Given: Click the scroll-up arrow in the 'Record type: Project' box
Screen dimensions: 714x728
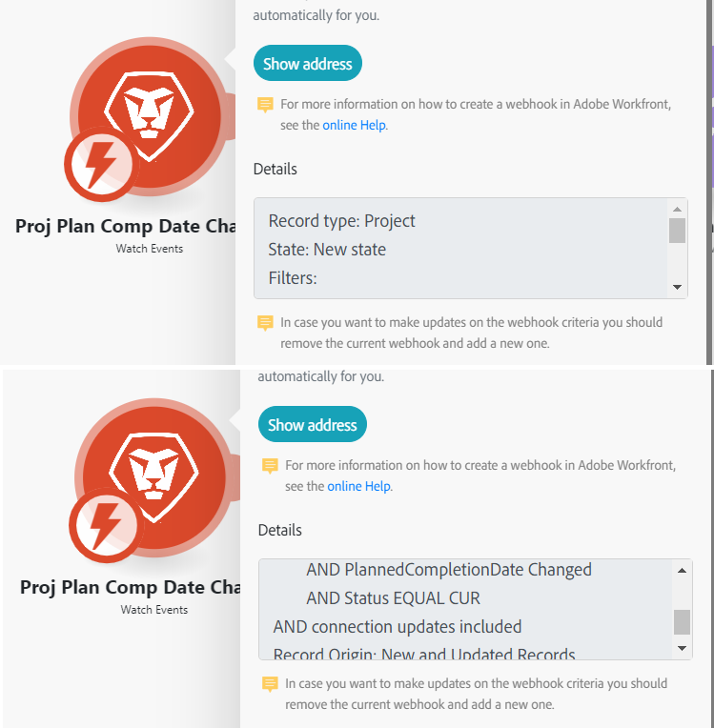Looking at the screenshot, I should [x=677, y=209].
